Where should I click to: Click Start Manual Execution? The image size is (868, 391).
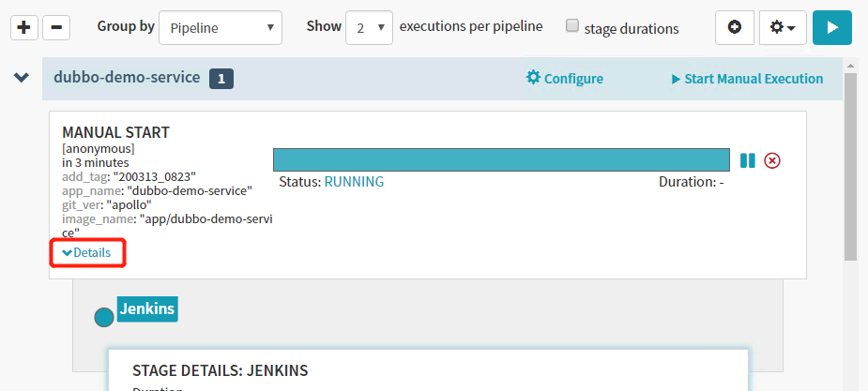(747, 79)
